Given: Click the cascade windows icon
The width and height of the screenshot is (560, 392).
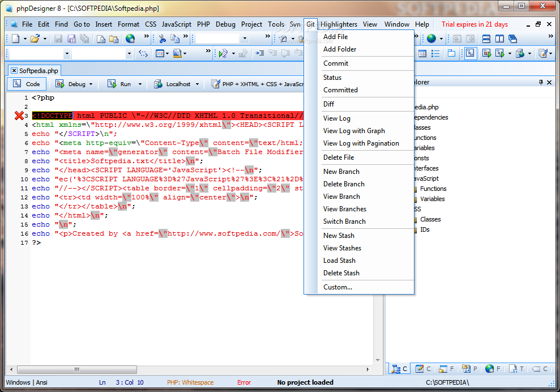Looking at the screenshot, I should [512, 39].
